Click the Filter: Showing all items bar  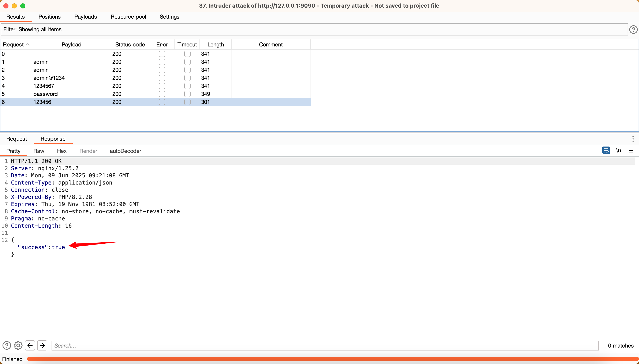(314, 30)
